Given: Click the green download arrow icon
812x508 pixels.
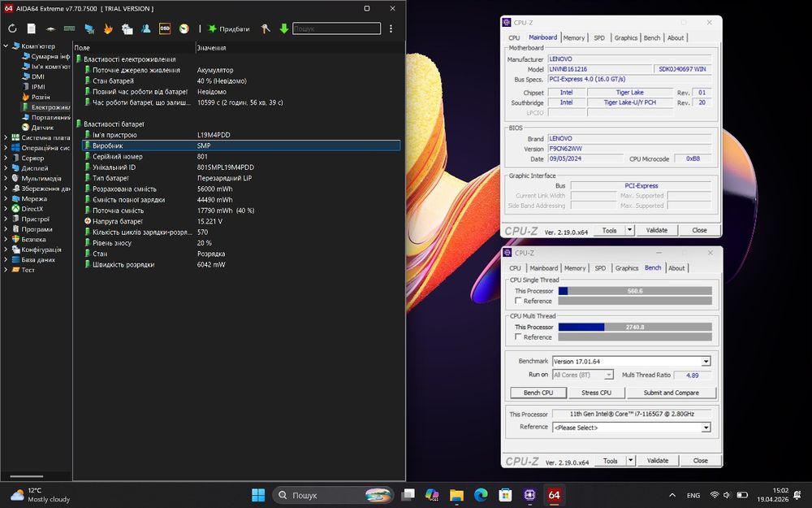Looking at the screenshot, I should tap(283, 29).
